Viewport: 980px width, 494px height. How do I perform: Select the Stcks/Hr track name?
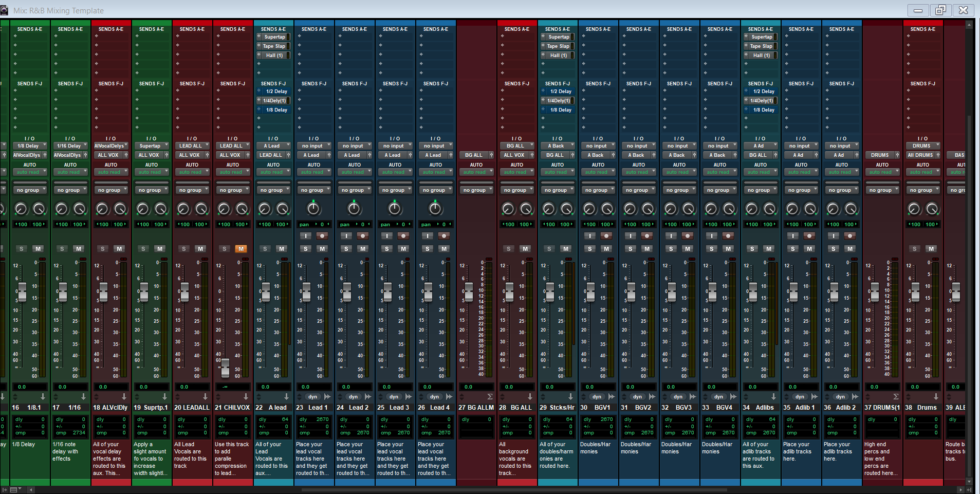(x=562, y=408)
